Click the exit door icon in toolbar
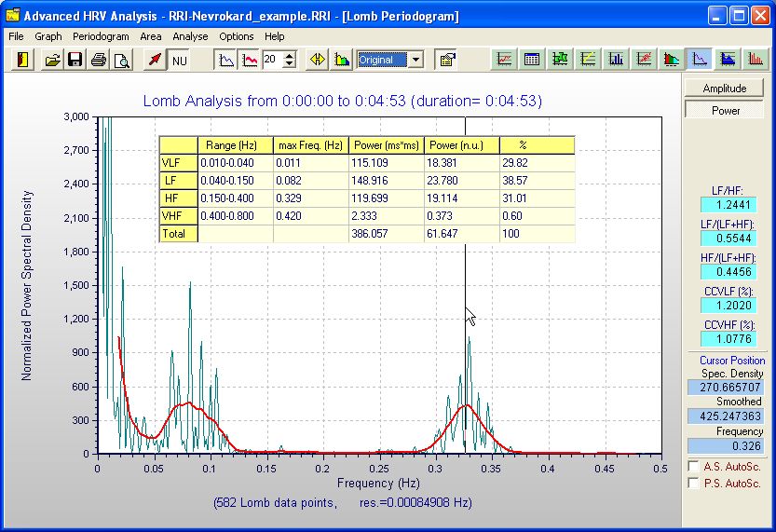Viewport: 776px width, 532px height. [x=23, y=60]
